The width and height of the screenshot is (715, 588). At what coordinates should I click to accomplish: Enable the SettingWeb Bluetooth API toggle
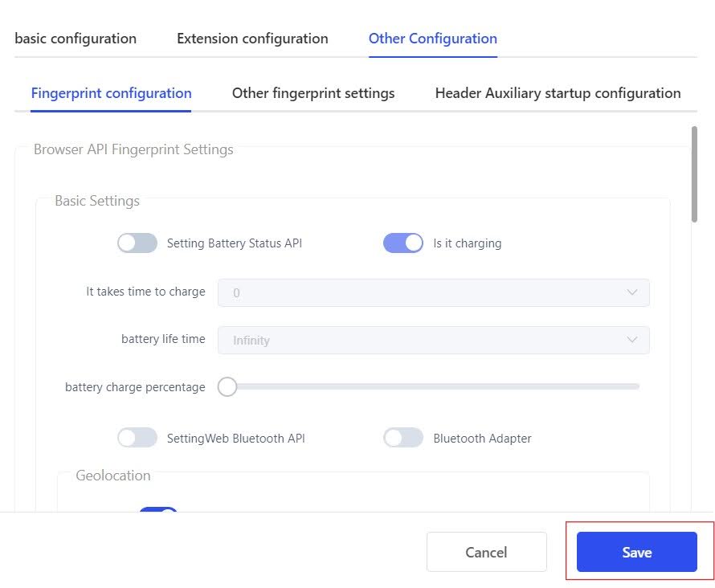click(x=137, y=439)
